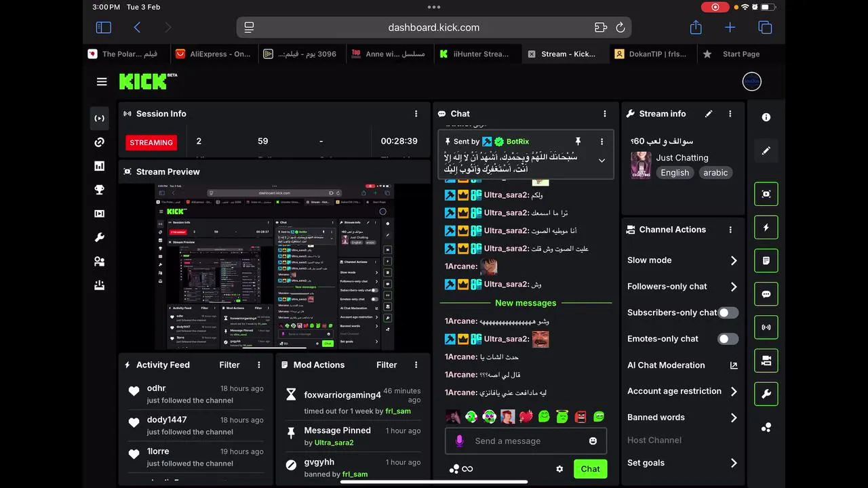The image size is (868, 488).
Task: Select the arabic tag in Stream info
Action: point(715,173)
